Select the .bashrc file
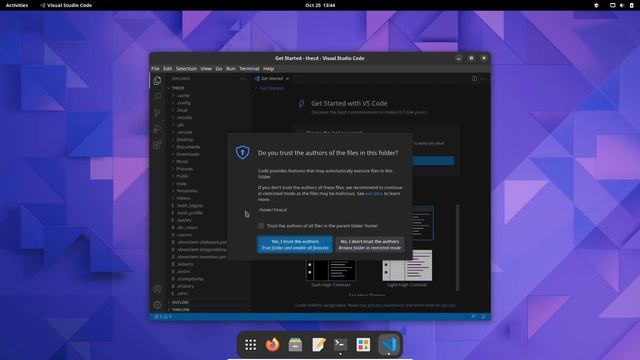The image size is (640, 360). (x=184, y=220)
